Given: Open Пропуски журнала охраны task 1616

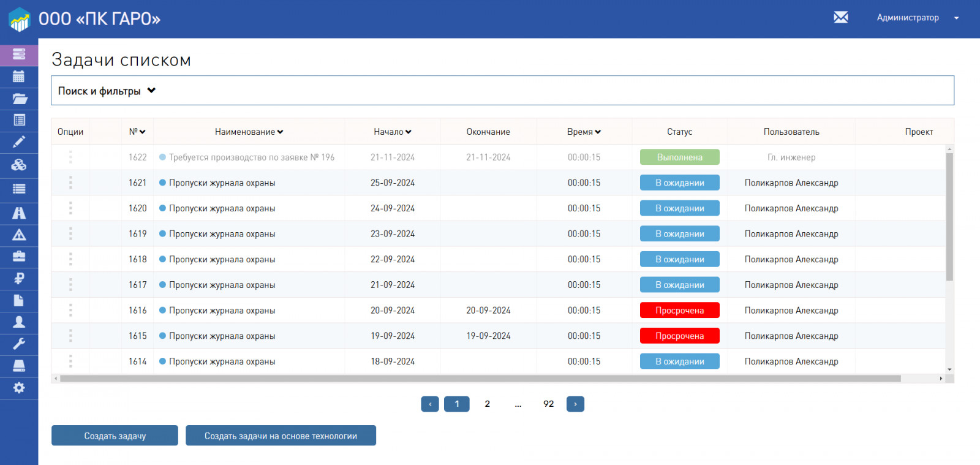Looking at the screenshot, I should coord(222,311).
